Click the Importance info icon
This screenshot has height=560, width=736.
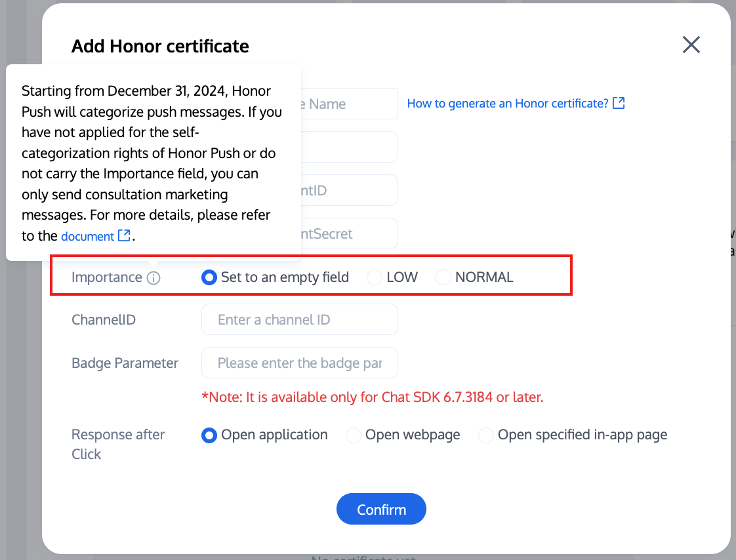[153, 278]
